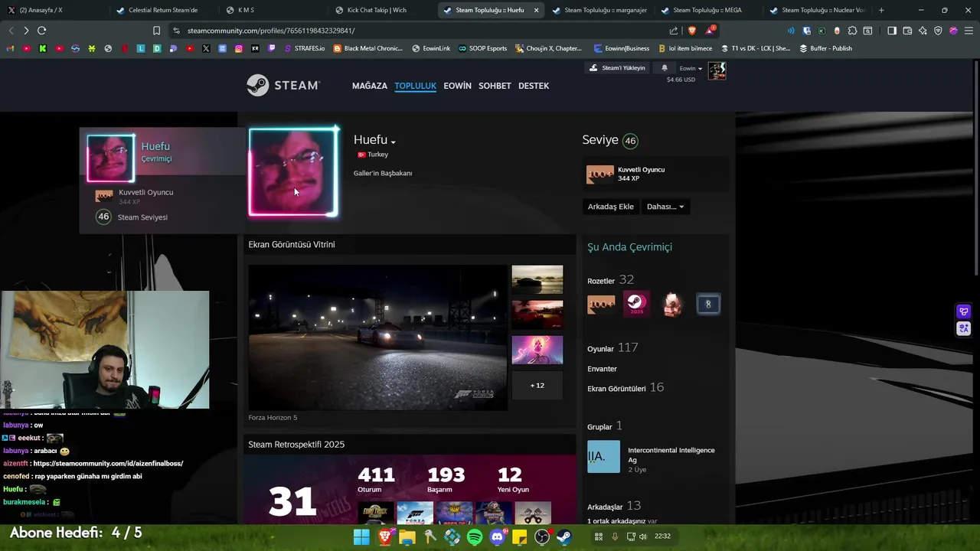Click the 100+ games badge icon
This screenshot has width=980, height=551.
point(601,304)
